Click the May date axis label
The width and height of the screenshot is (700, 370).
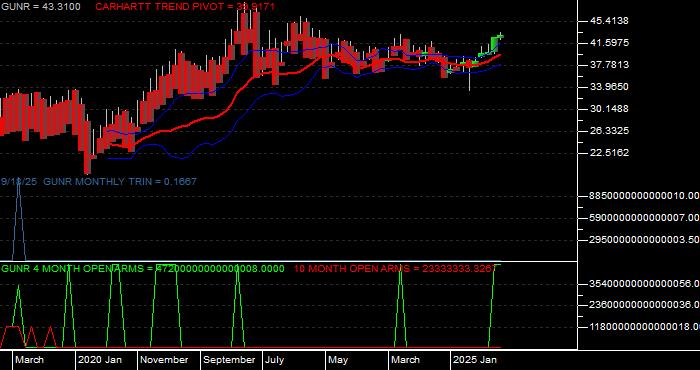click(x=339, y=360)
